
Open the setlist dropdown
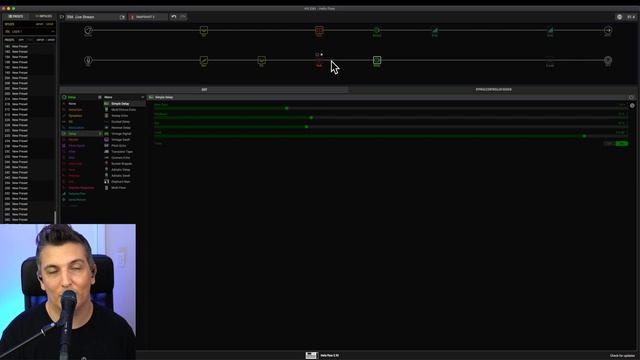click(x=29, y=31)
